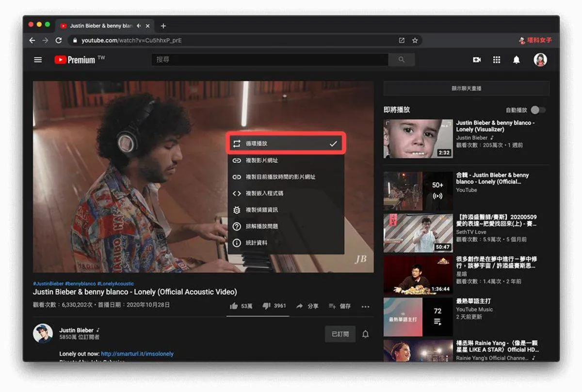Mute the tab via speaker icon
The image size is (582, 392).
coord(139,26)
